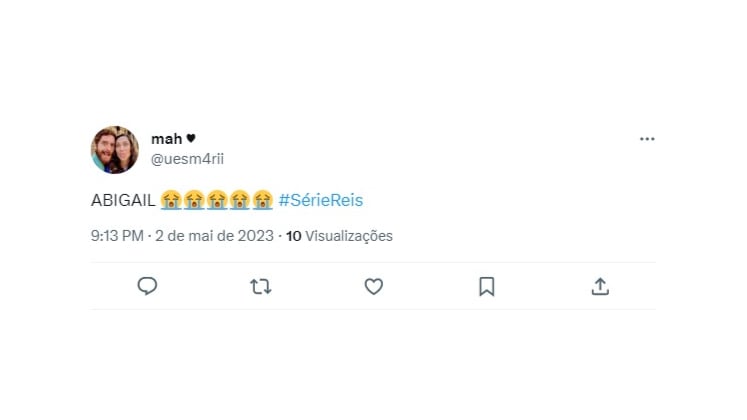747x420 pixels.
Task: Click the Visualizações label
Action: coord(349,237)
